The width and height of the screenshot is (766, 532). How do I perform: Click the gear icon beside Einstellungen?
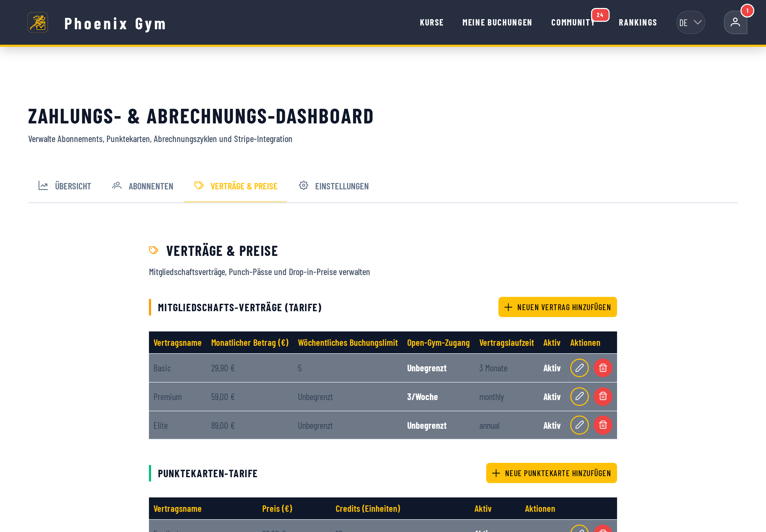pos(303,185)
